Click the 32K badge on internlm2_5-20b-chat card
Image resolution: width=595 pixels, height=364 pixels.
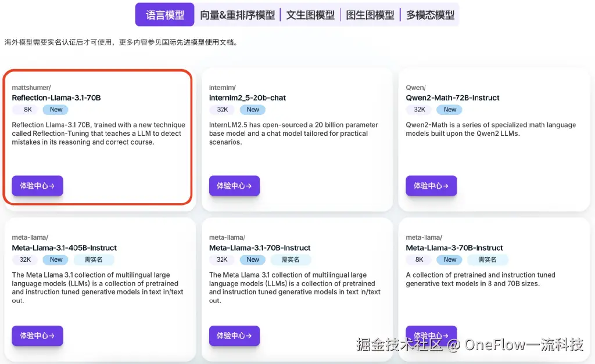pyautogui.click(x=223, y=110)
